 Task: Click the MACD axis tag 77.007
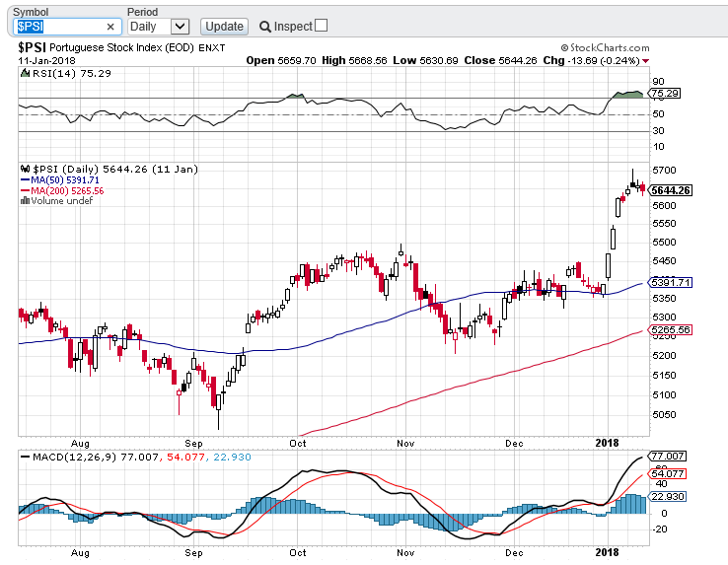pos(667,456)
